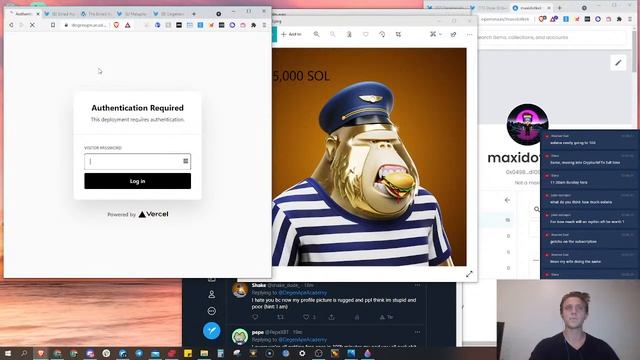
Task: Rotate the image in Photos viewer
Action: click(x=382, y=34)
